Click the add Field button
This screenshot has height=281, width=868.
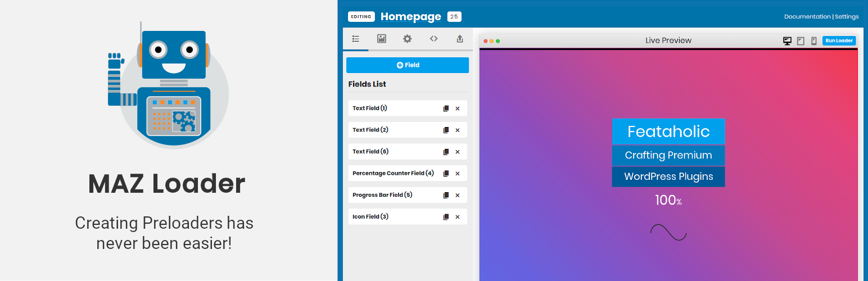click(x=408, y=65)
